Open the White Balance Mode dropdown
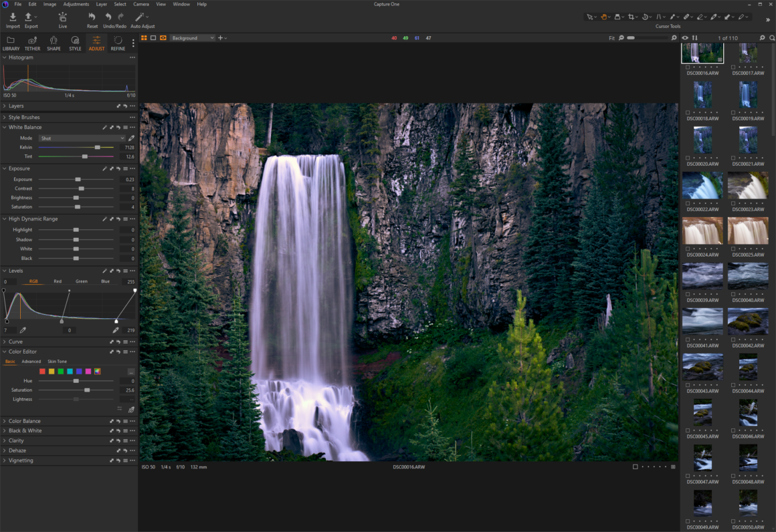Viewport: 776px width, 532px height. point(82,138)
